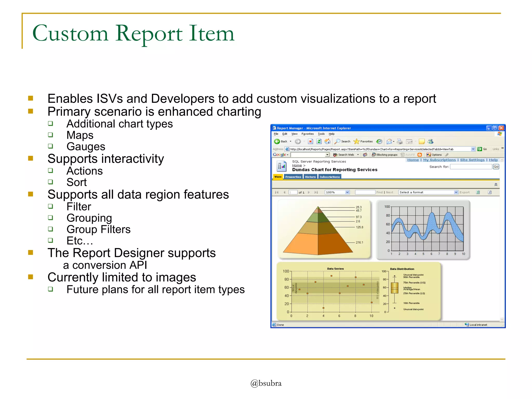
Task: Open Google toolbar Options
Action: pos(434,155)
